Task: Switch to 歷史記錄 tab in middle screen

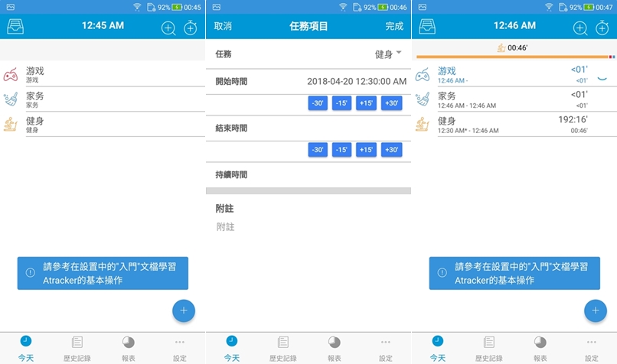Action: pyautogui.click(x=283, y=348)
